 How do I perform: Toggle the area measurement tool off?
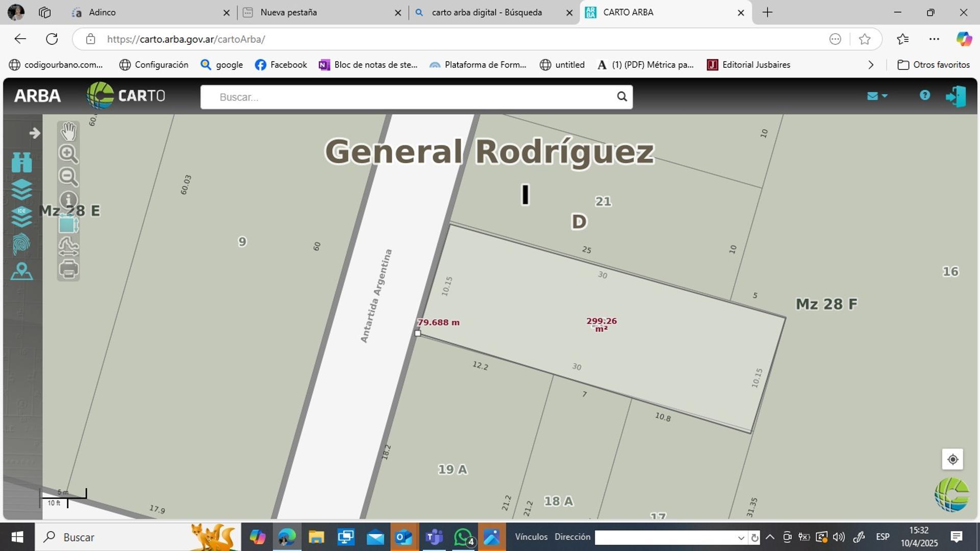click(x=68, y=224)
